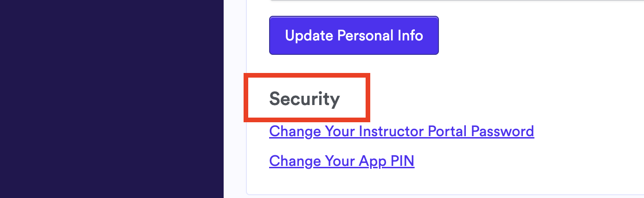
Task: Click the Update Personal Info button
Action: tap(354, 36)
